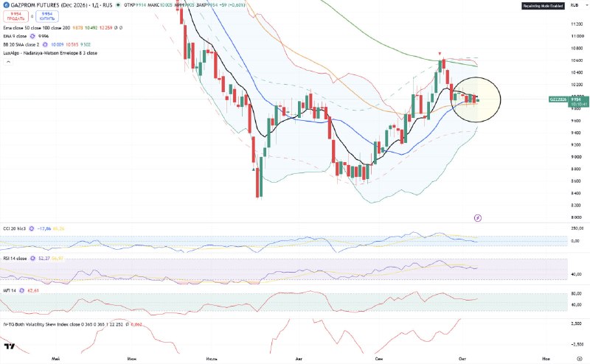Click the Ema value 9 878
The height and width of the screenshot is (364, 590).
tap(77, 28)
